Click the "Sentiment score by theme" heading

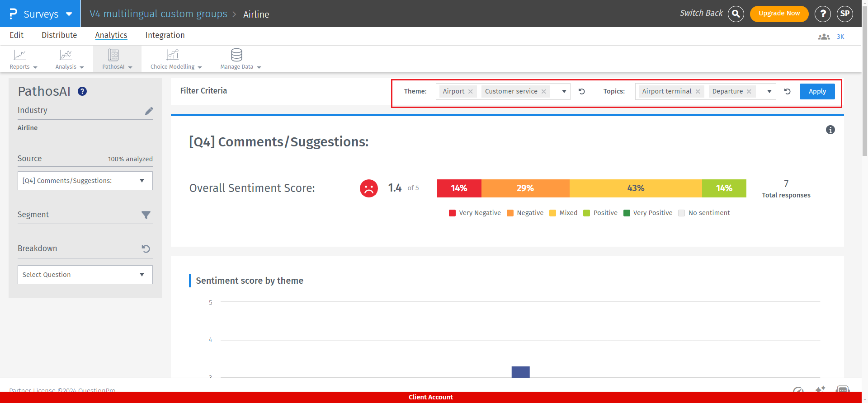click(250, 281)
